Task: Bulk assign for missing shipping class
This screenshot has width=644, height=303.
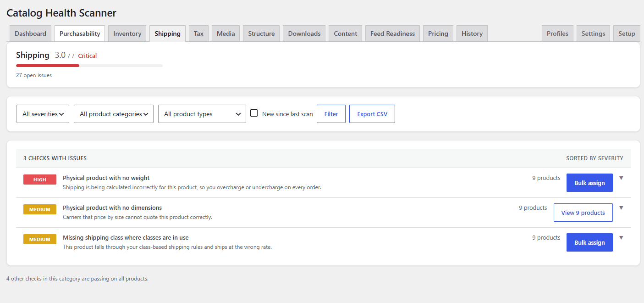Action: pyautogui.click(x=589, y=242)
